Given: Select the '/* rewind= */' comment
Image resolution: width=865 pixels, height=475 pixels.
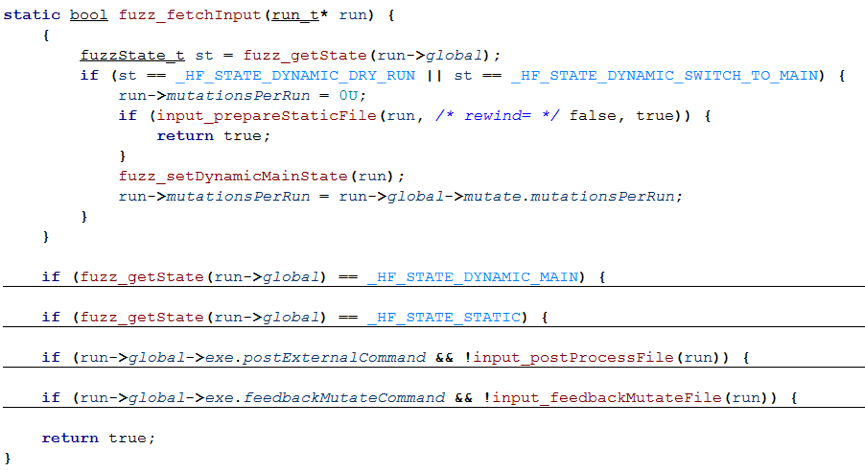Looking at the screenshot, I should coord(497,116).
